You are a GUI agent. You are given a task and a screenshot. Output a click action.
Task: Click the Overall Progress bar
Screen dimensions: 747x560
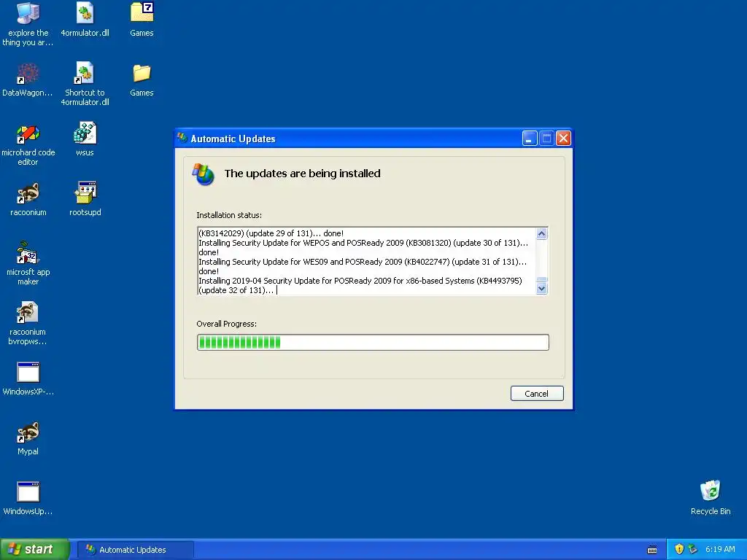[373, 343]
